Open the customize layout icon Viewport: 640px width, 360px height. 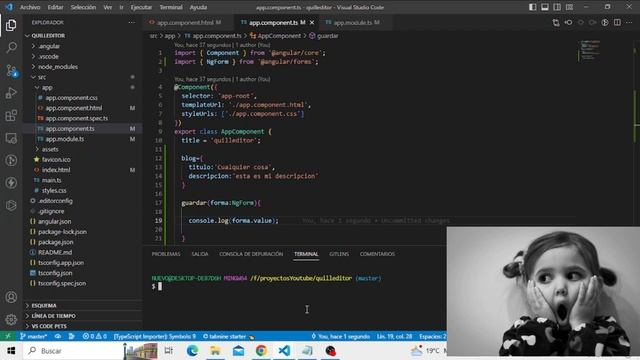pyautogui.click(x=569, y=7)
